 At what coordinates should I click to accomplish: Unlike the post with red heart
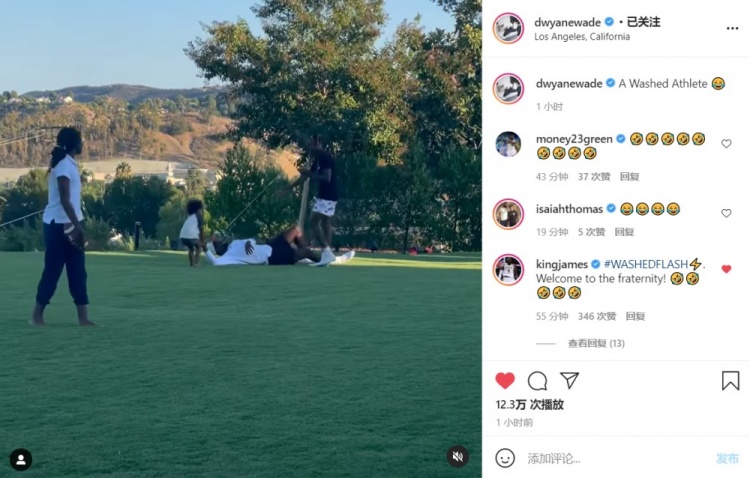click(505, 380)
